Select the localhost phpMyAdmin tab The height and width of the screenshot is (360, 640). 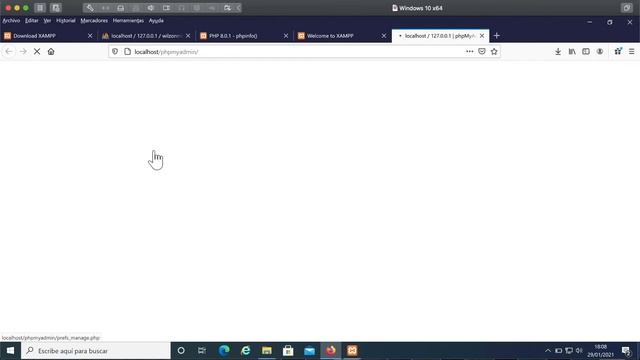coord(440,36)
